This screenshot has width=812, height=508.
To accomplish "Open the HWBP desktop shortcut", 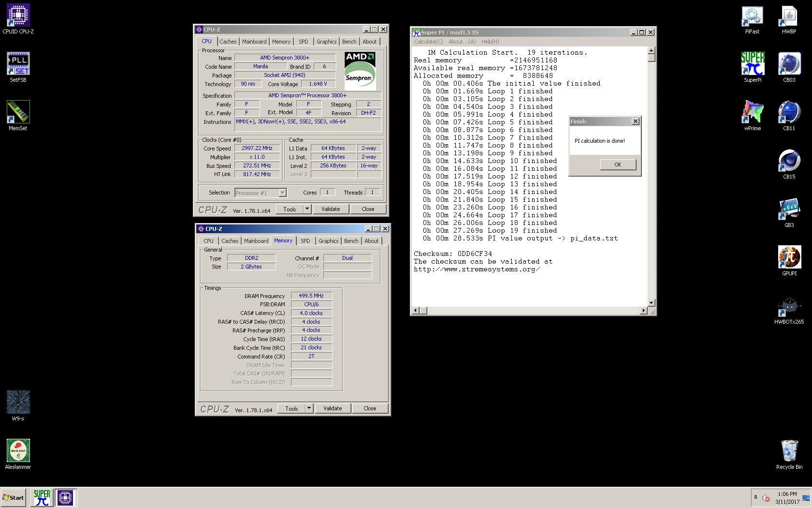I will click(789, 19).
